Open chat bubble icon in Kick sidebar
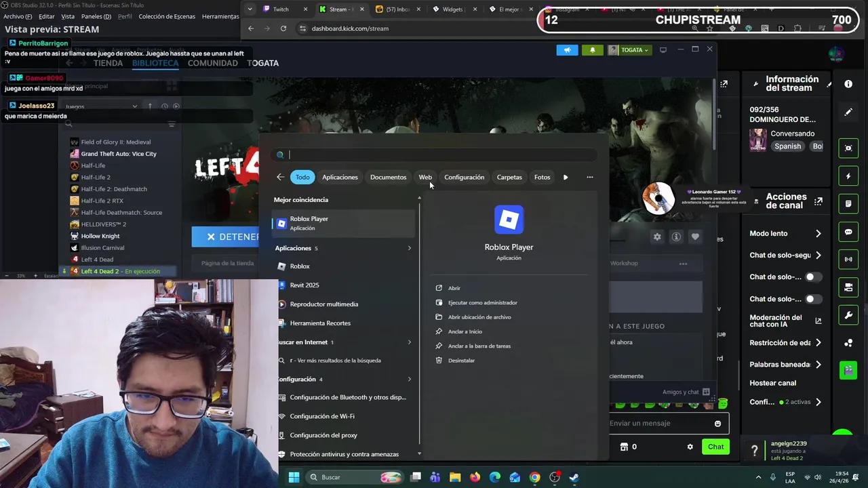This screenshot has width=868, height=488. (x=848, y=232)
